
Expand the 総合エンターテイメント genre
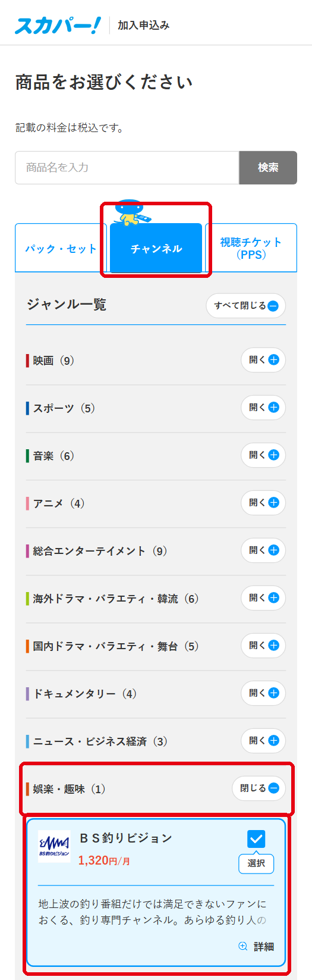coord(263,550)
